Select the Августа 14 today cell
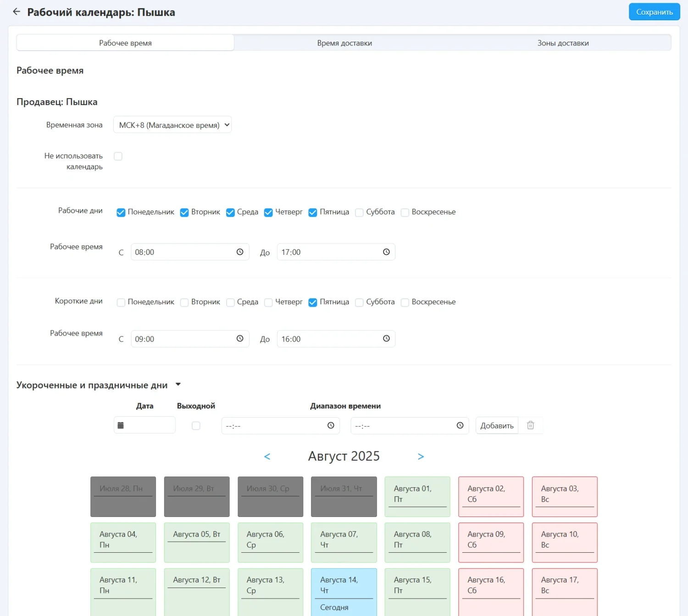The width and height of the screenshot is (688, 616). (x=344, y=591)
